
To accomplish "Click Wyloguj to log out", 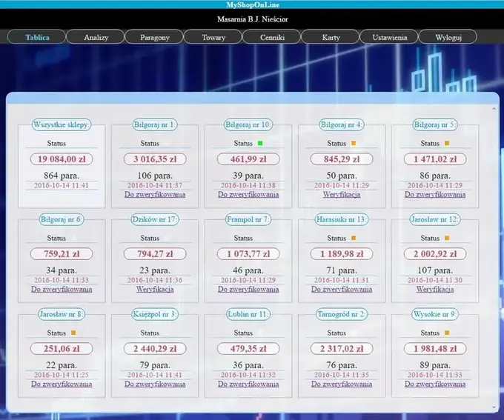I will pyautogui.click(x=448, y=37).
